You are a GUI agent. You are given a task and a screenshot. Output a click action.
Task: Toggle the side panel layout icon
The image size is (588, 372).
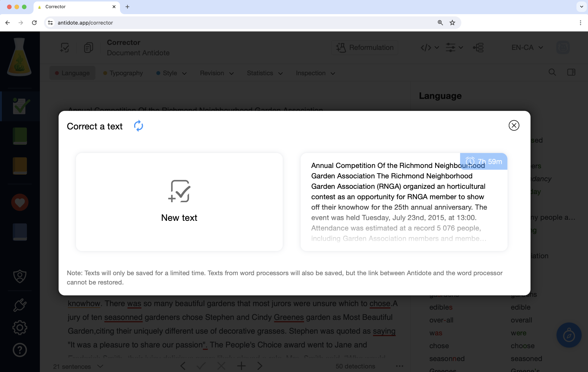(x=571, y=72)
